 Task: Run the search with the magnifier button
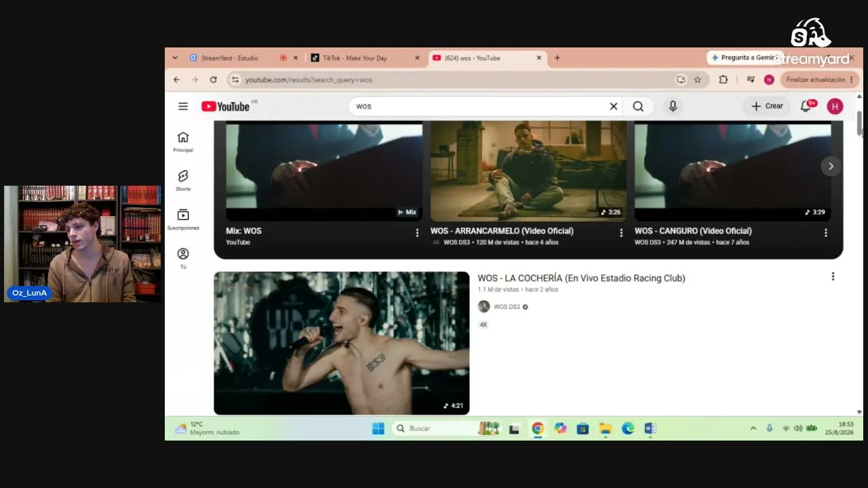638,106
